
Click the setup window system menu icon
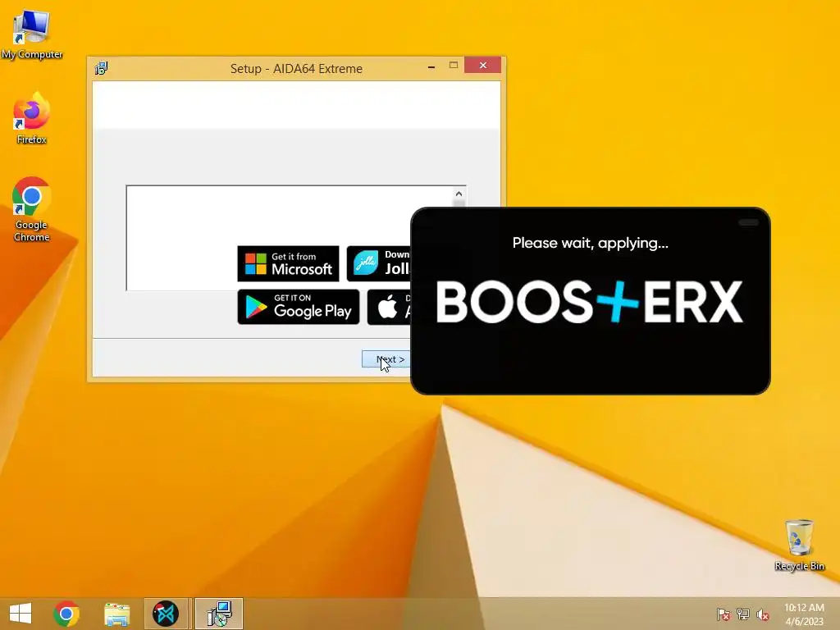coord(101,69)
